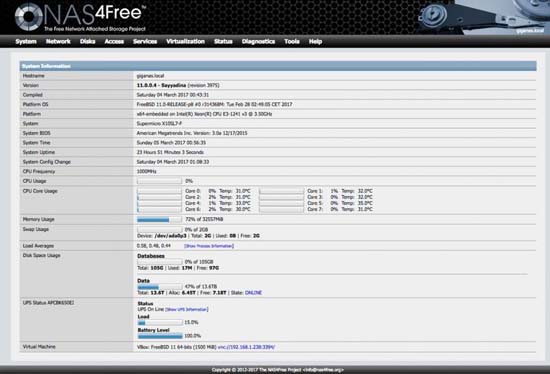Click the ONLINE state link for Data

point(253,293)
